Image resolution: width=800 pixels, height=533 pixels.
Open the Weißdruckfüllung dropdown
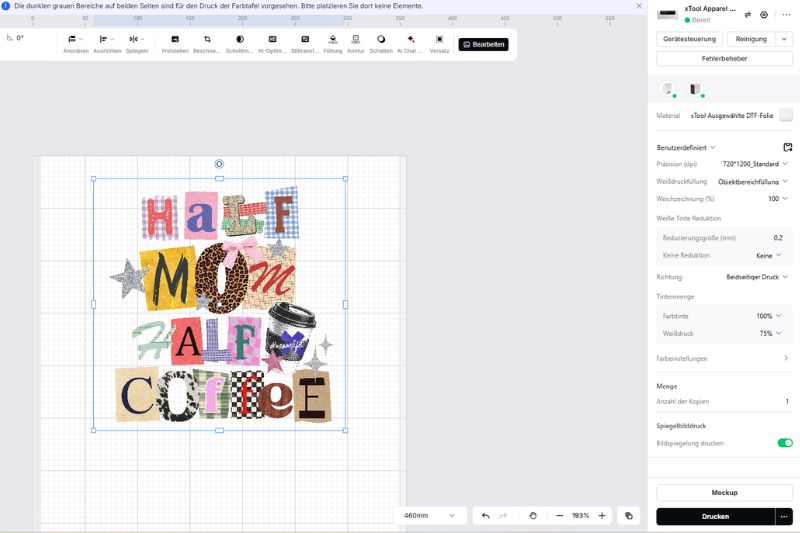(x=753, y=182)
